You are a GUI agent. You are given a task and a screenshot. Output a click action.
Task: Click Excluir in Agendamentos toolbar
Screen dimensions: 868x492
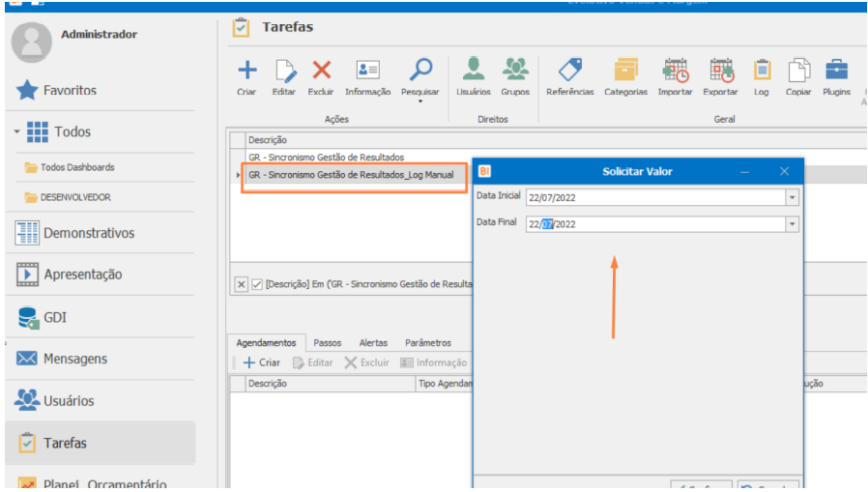(367, 362)
